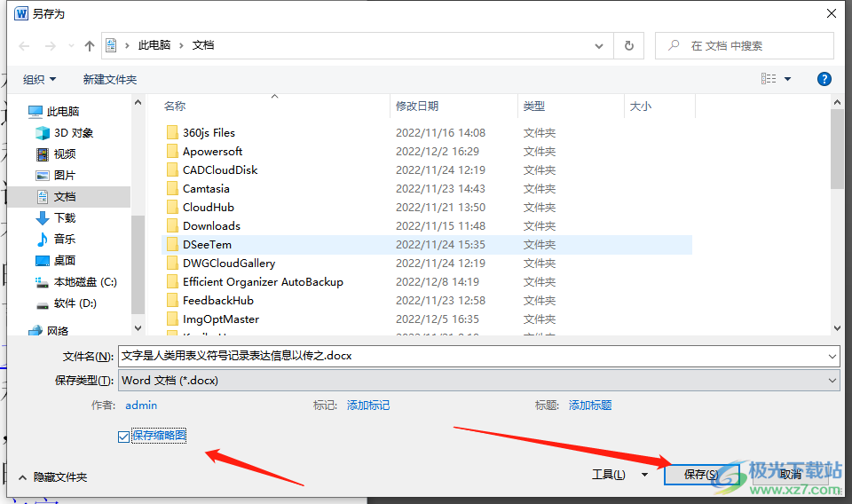
Task: Click the sidebar scroll up arrow
Action: [x=138, y=102]
